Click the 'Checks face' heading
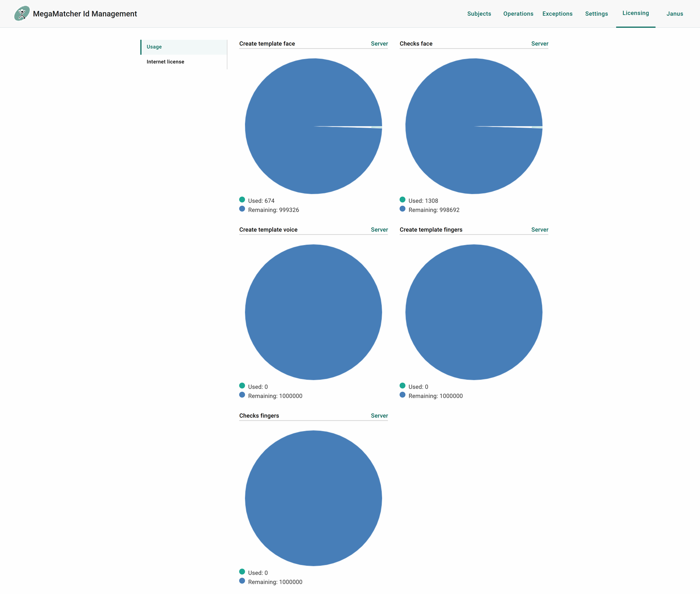Viewport: 700px width, 594px height. [x=416, y=44]
